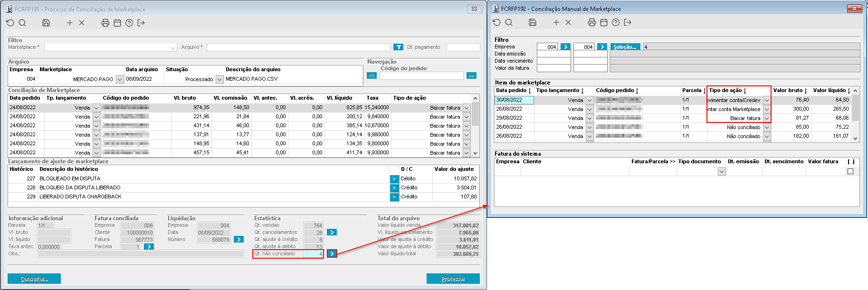Click the search magnifier in FCRFP192 toolbar
The width and height of the screenshot is (868, 290).
[x=509, y=22]
